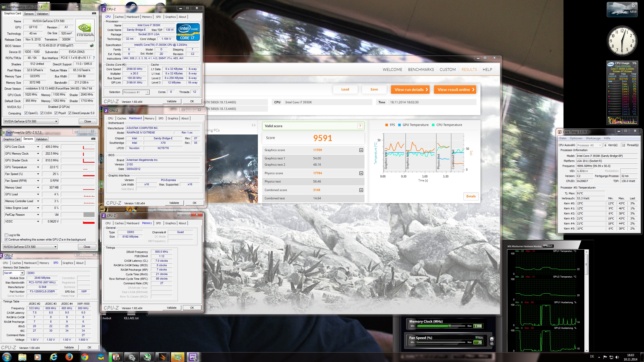The image size is (644, 362).
Task: Open the Processor #1 selection dropdown
Action: click(136, 92)
